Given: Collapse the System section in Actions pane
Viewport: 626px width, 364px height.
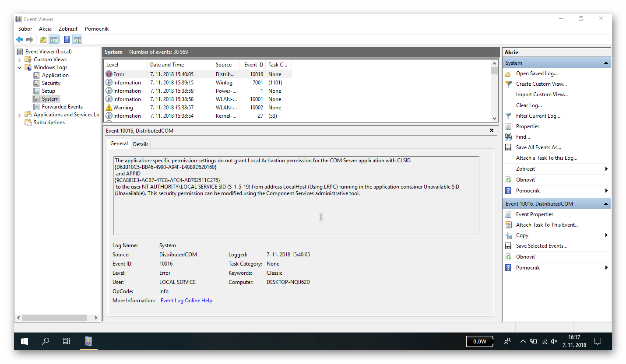Looking at the screenshot, I should [606, 63].
